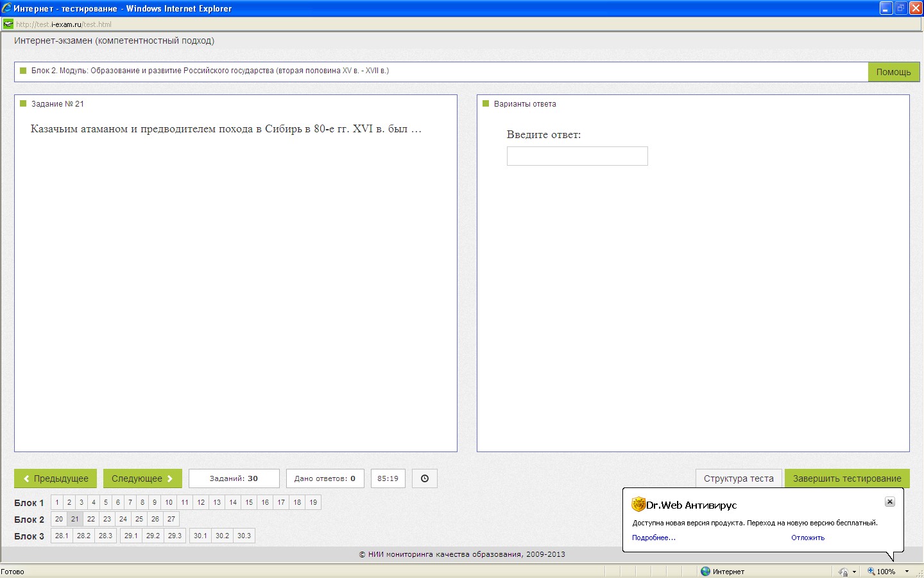Jump to task 7 in Блок 1
This screenshot has width=924, height=578.
click(x=130, y=502)
